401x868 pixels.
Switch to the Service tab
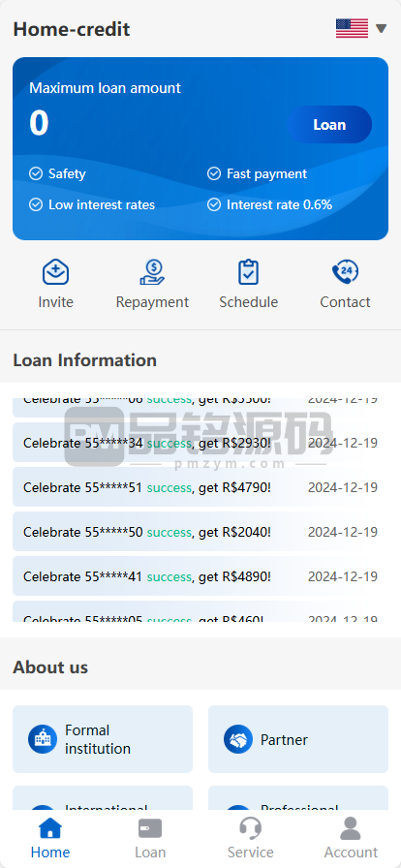pos(250,839)
